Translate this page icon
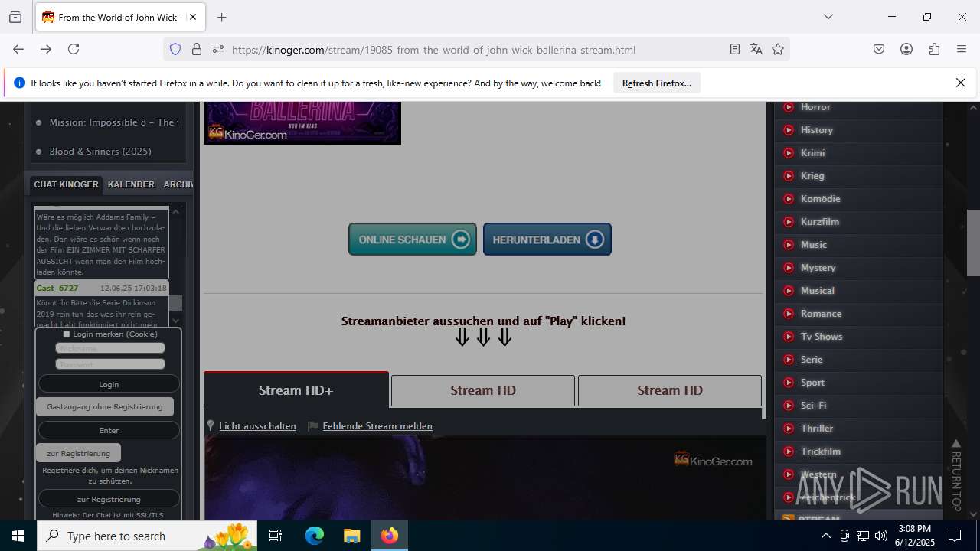The height and width of the screenshot is (551, 980). pyautogui.click(x=756, y=49)
